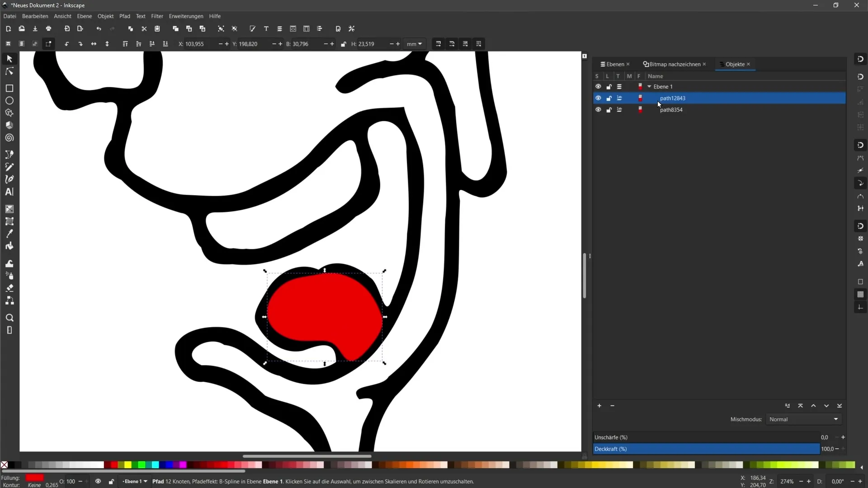The width and height of the screenshot is (868, 488).
Task: Add new layer with plus button
Action: [599, 406]
